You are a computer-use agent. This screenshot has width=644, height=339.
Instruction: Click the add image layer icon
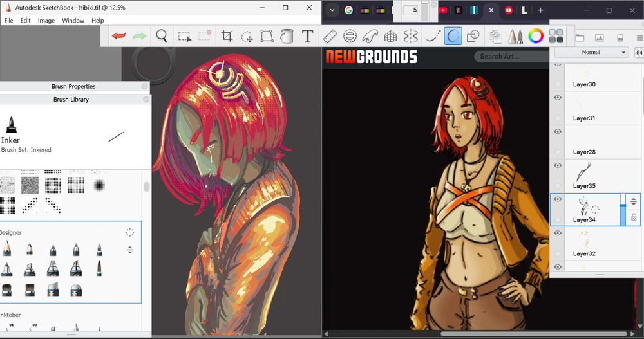point(599,38)
